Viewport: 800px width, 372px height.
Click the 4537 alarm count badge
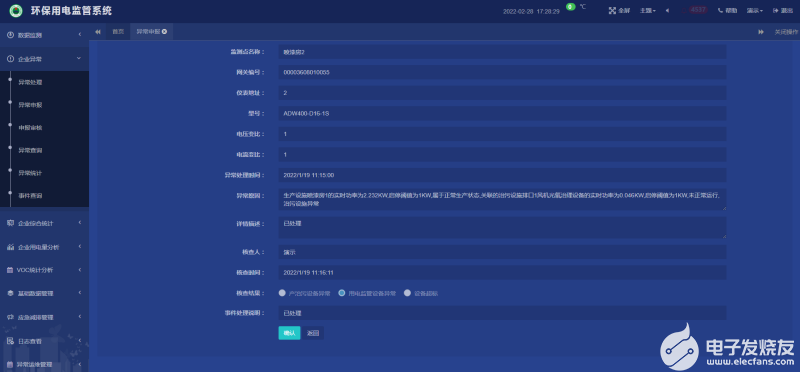coord(697,10)
